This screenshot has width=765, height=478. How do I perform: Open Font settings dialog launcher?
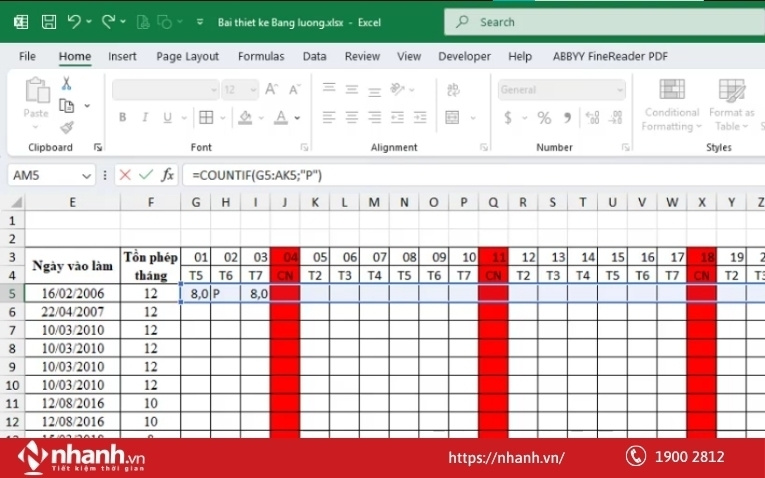(304, 147)
